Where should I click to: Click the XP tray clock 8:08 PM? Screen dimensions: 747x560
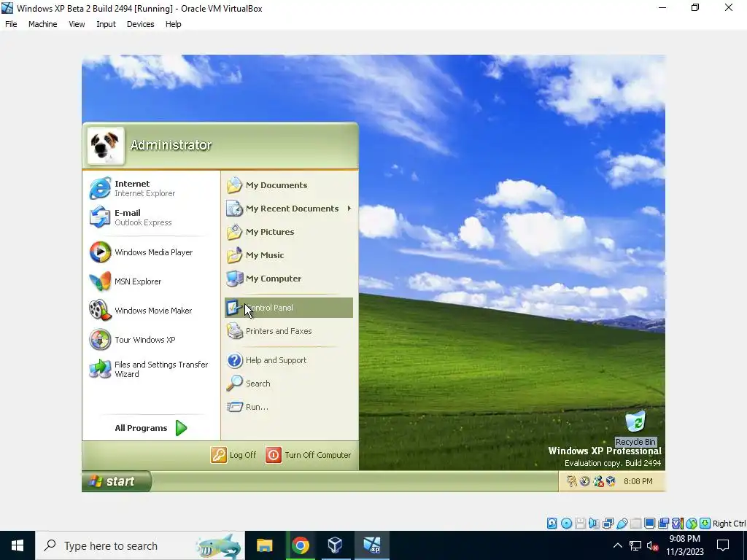[638, 481]
